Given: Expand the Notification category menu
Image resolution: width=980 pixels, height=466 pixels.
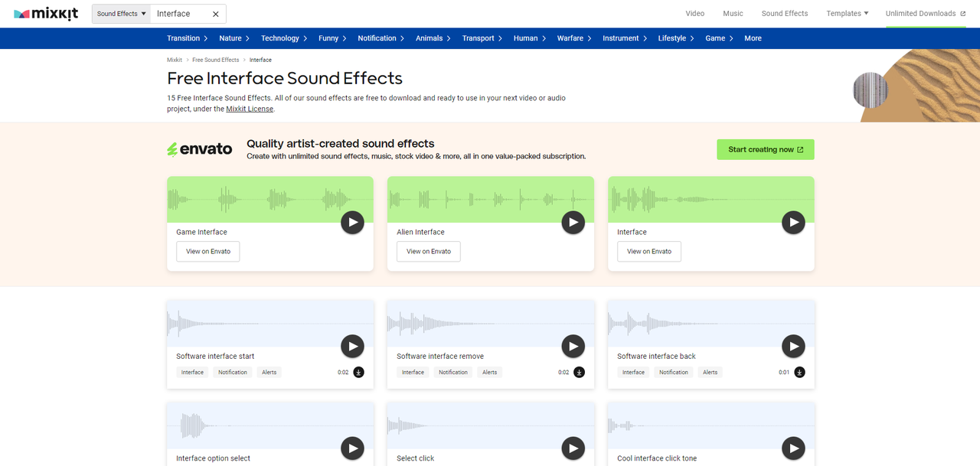Looking at the screenshot, I should (x=381, y=38).
